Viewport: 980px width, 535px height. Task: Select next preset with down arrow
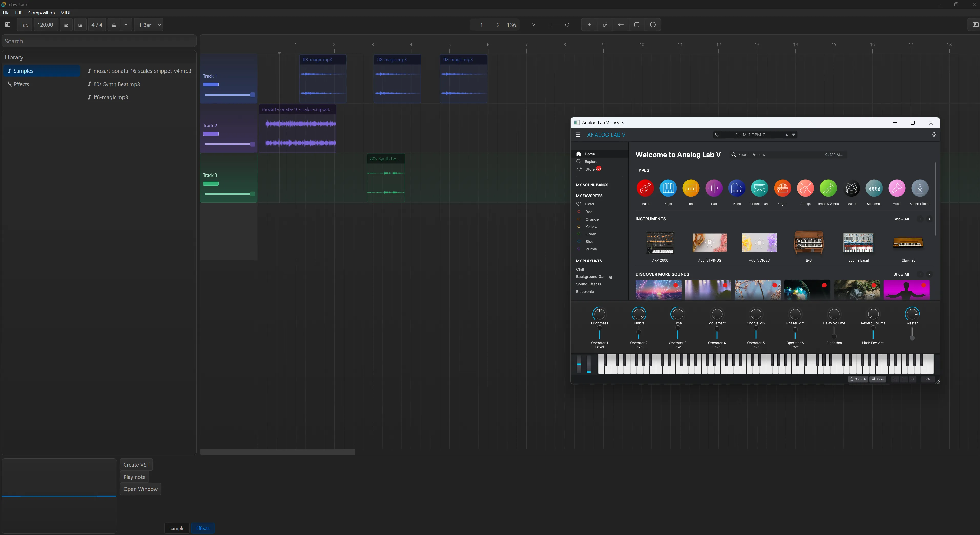click(793, 135)
